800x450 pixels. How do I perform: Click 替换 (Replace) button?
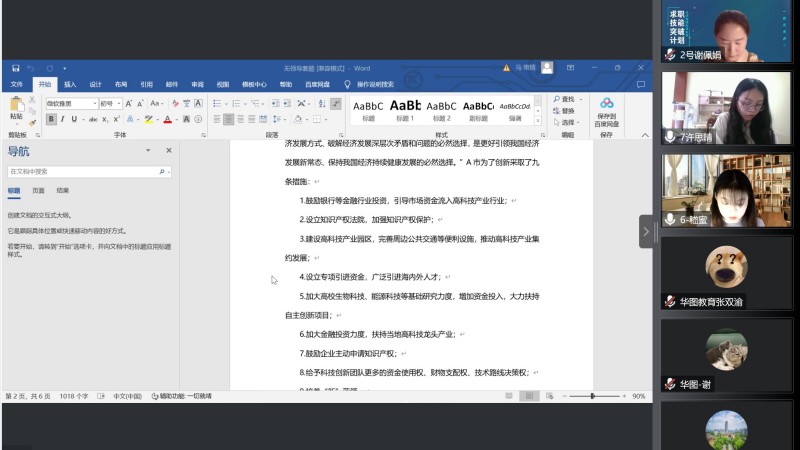(564, 111)
